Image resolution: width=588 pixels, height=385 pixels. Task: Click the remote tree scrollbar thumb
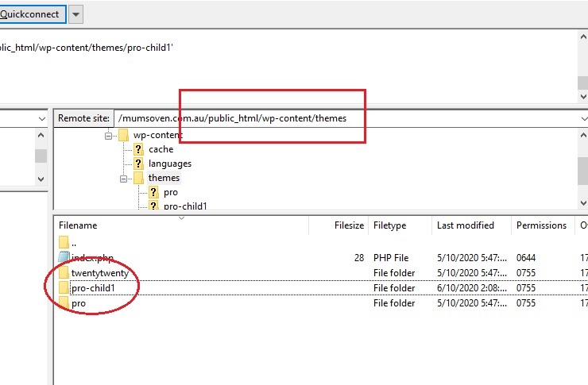pyautogui.click(x=583, y=171)
